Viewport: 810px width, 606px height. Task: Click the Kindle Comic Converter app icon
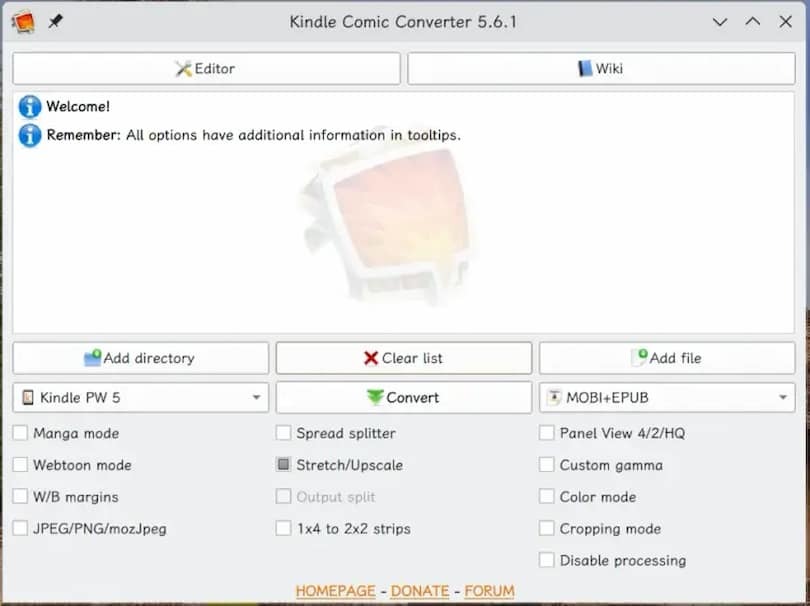23,22
